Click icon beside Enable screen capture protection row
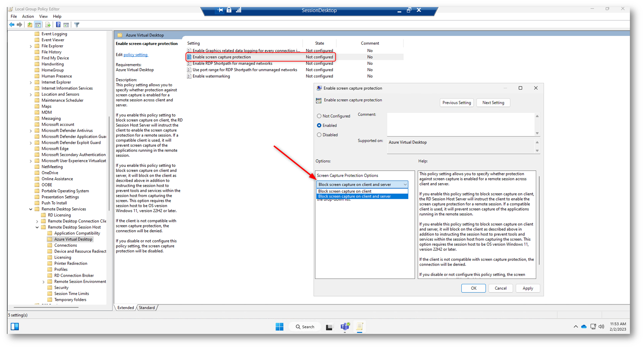Viewport: 644px width, 348px height. (189, 57)
